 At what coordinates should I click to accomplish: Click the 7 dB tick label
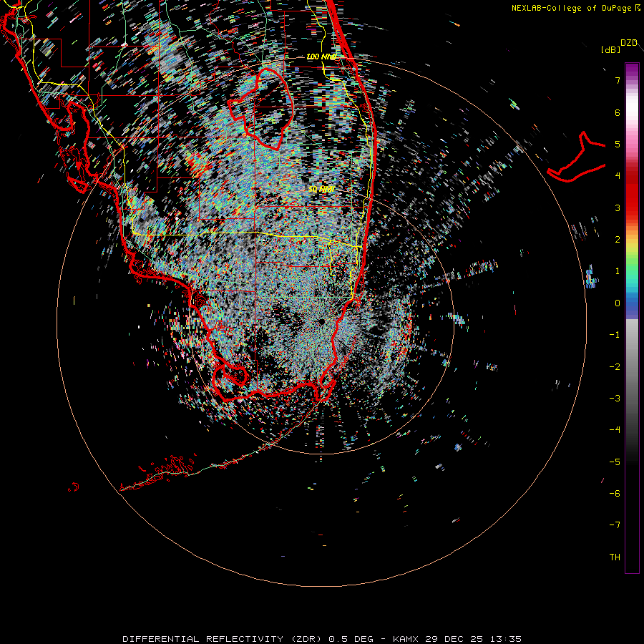tap(618, 80)
